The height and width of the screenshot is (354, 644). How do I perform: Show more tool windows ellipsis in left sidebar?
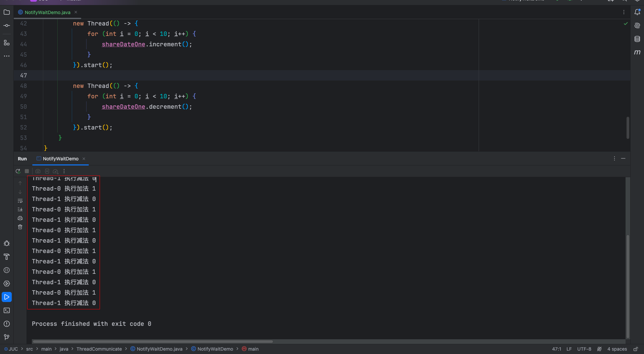coord(7,56)
